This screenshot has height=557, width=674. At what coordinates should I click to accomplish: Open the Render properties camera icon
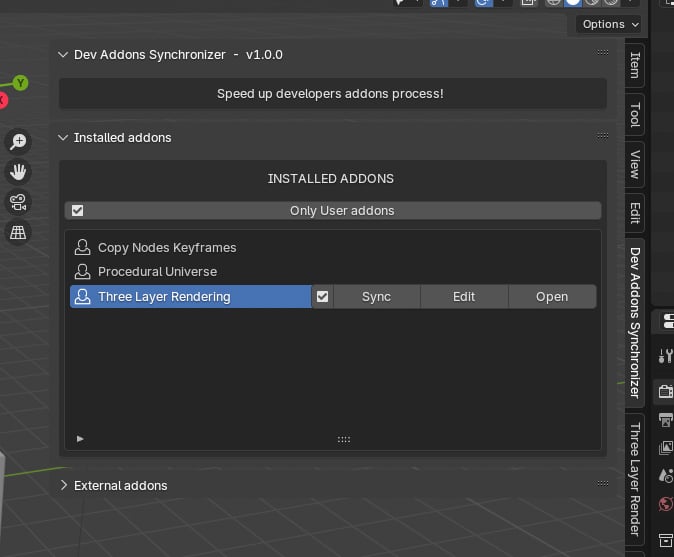pos(665,392)
